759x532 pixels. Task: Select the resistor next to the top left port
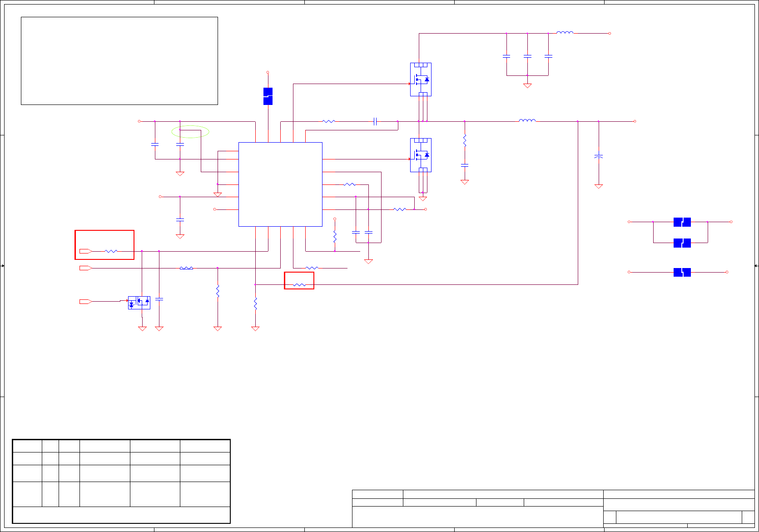[x=111, y=251]
